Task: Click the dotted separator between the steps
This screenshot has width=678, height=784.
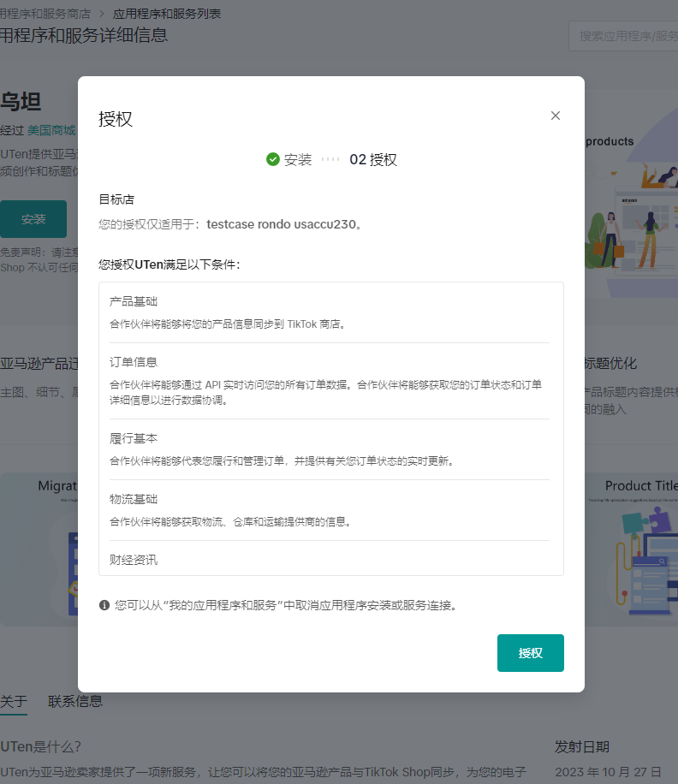Action: [330, 160]
